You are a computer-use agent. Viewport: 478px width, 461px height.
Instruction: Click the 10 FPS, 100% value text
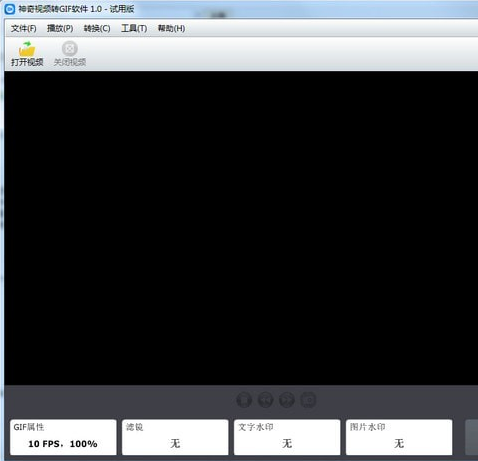(63, 444)
